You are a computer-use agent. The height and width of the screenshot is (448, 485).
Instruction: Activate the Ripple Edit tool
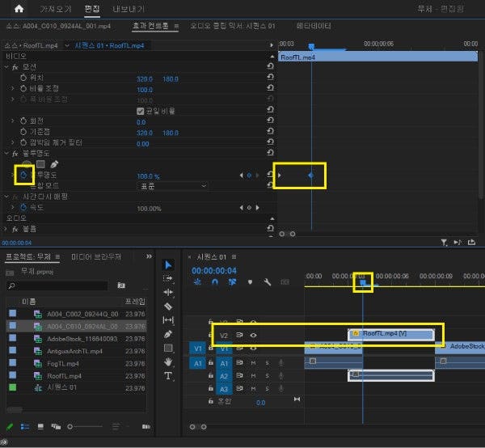(x=168, y=292)
